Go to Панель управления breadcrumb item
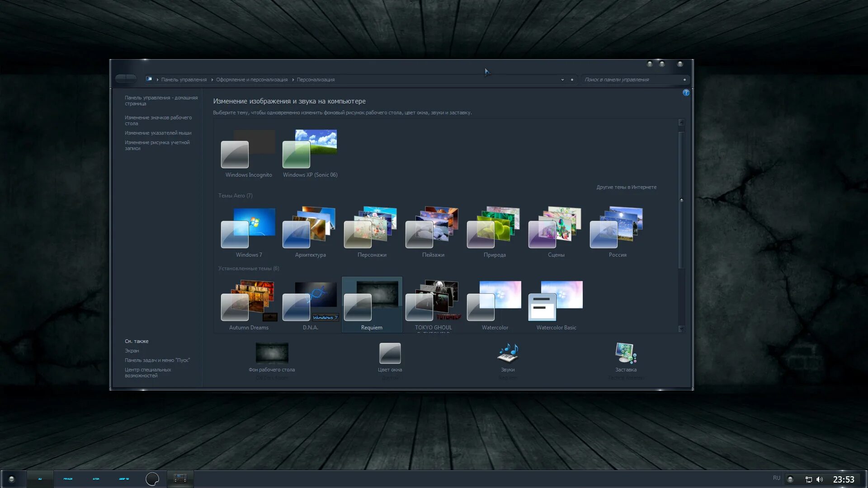Image resolution: width=868 pixels, height=488 pixels. [x=184, y=80]
